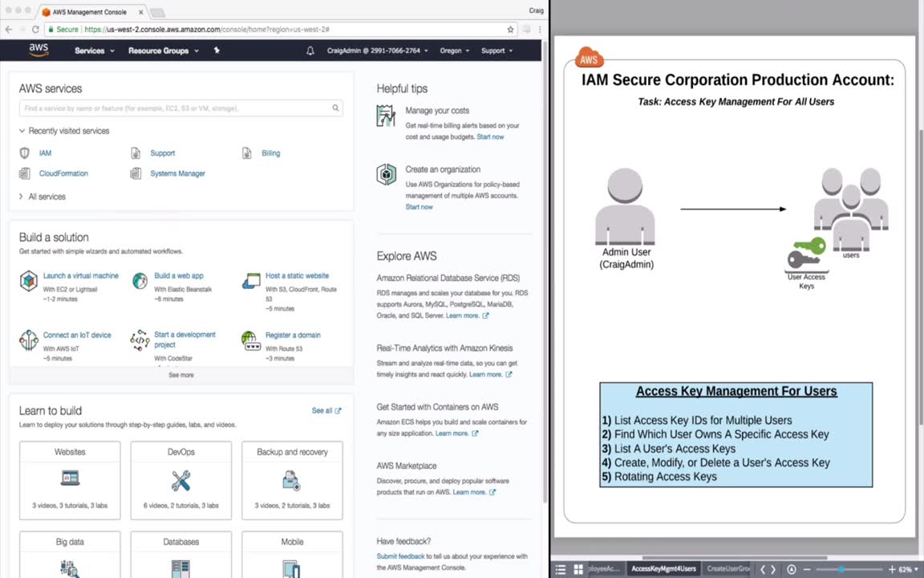Viewport: 924px width, 578px height.
Task: Click the Systems Manager service icon
Action: point(136,173)
